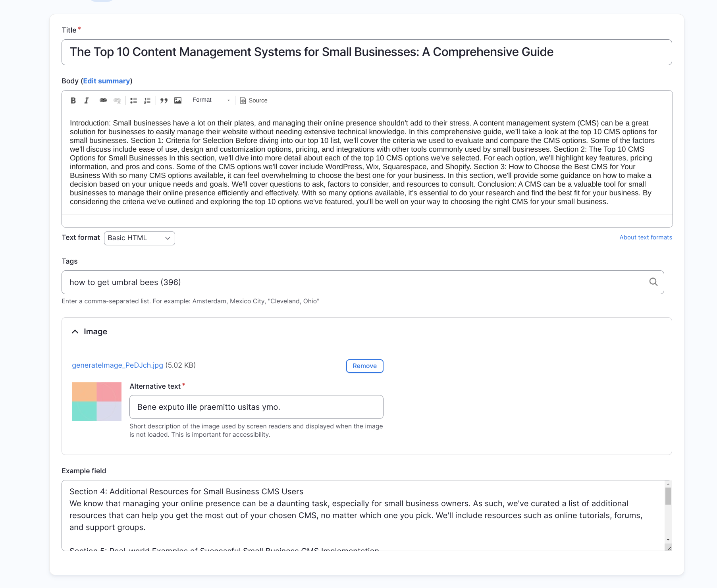Open the Format dropdown in editor toolbar
The height and width of the screenshot is (588, 717).
[211, 100]
